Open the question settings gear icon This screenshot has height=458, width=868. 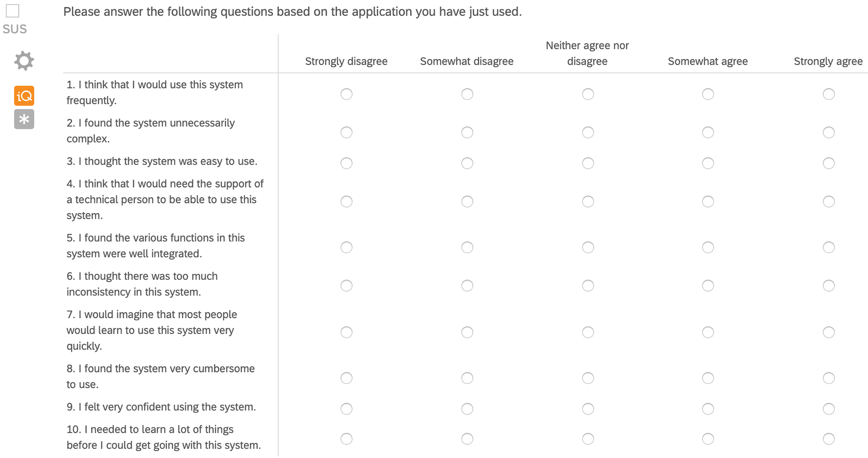click(24, 61)
